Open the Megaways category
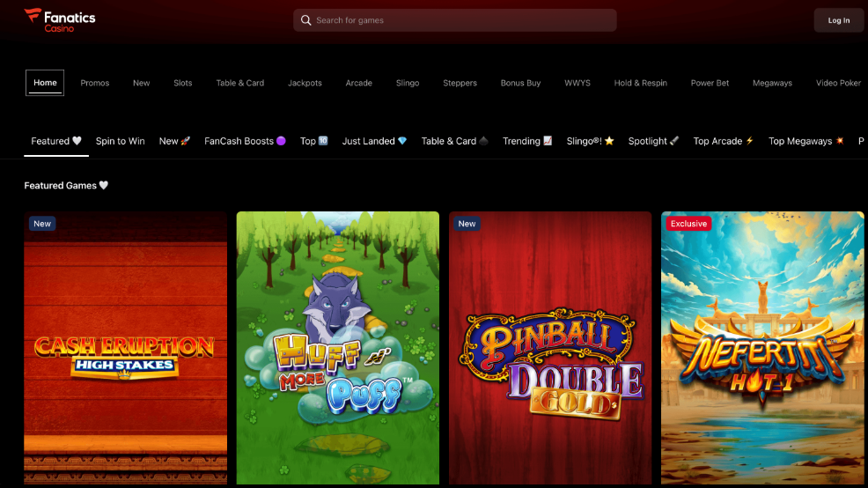868x488 pixels. click(x=772, y=83)
